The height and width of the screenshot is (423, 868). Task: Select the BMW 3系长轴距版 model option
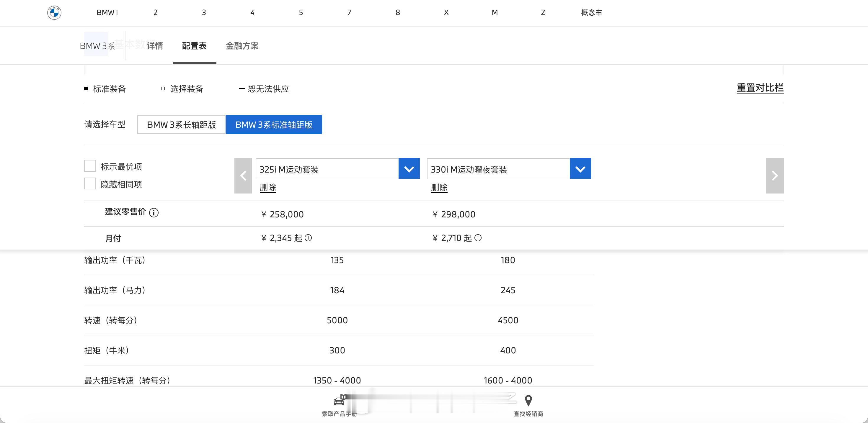click(x=181, y=124)
